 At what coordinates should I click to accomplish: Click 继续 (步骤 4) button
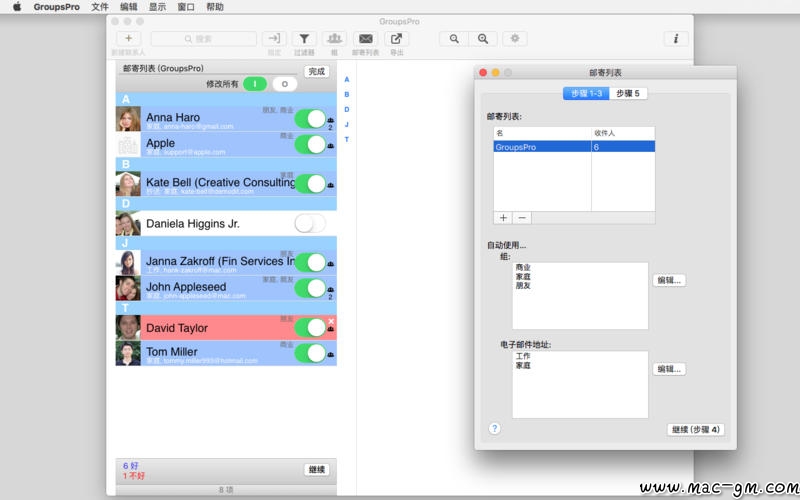[695, 430]
